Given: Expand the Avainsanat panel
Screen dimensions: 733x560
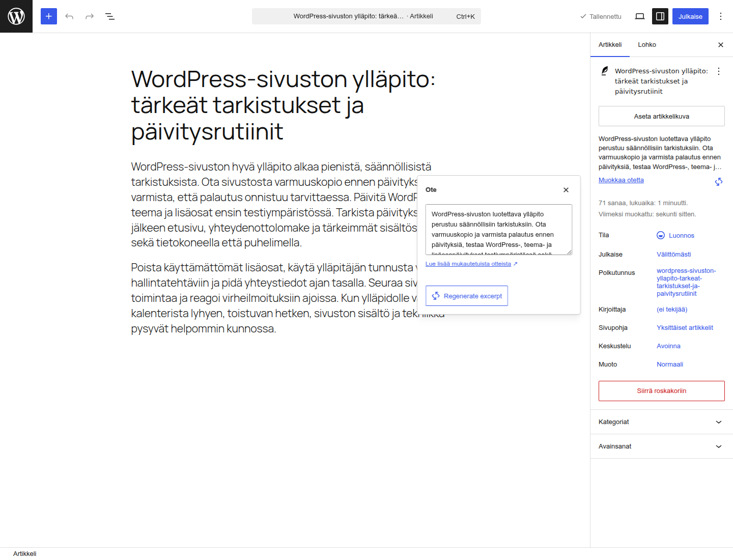Looking at the screenshot, I should tap(662, 446).
